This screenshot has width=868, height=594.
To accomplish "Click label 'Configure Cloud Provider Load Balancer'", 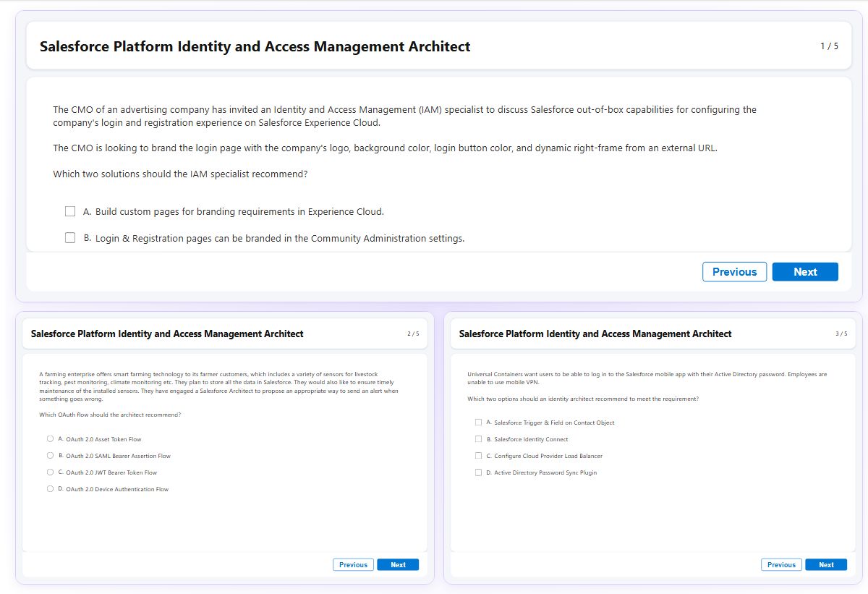I will tap(548, 456).
